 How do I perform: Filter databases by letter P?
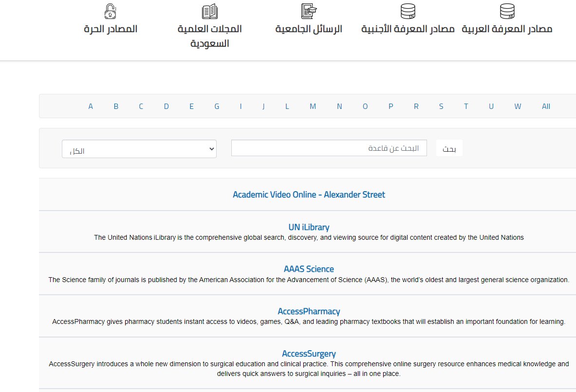coord(391,107)
